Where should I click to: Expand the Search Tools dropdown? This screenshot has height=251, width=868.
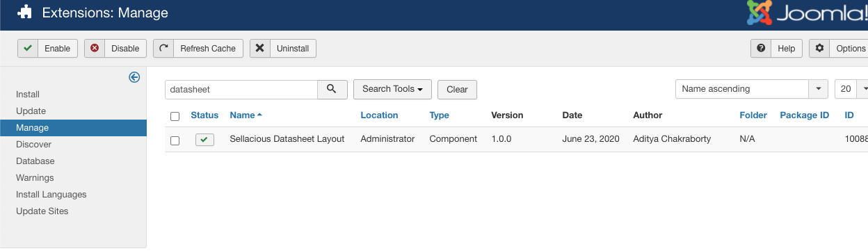click(392, 89)
